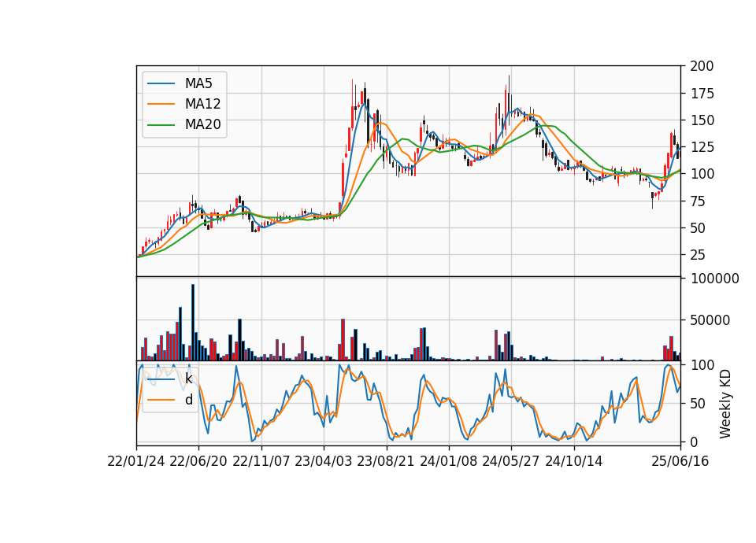
Task: Click the MA12 legend label
Action: [202, 104]
